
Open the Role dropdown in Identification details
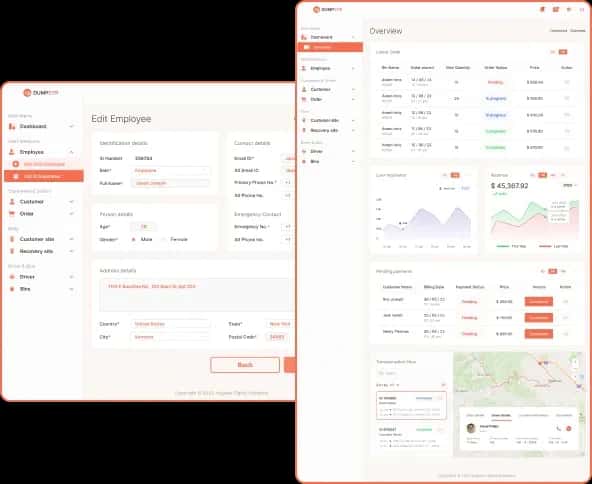click(x=170, y=171)
